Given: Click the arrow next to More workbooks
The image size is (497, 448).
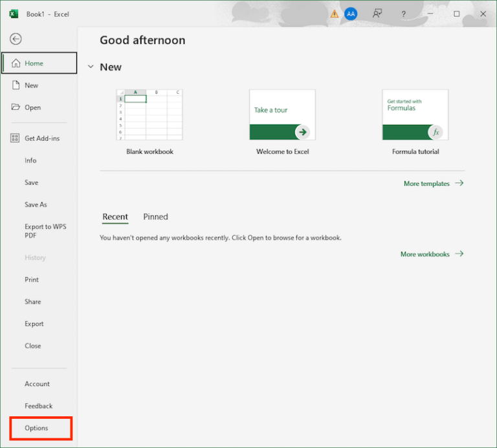Looking at the screenshot, I should (x=459, y=254).
